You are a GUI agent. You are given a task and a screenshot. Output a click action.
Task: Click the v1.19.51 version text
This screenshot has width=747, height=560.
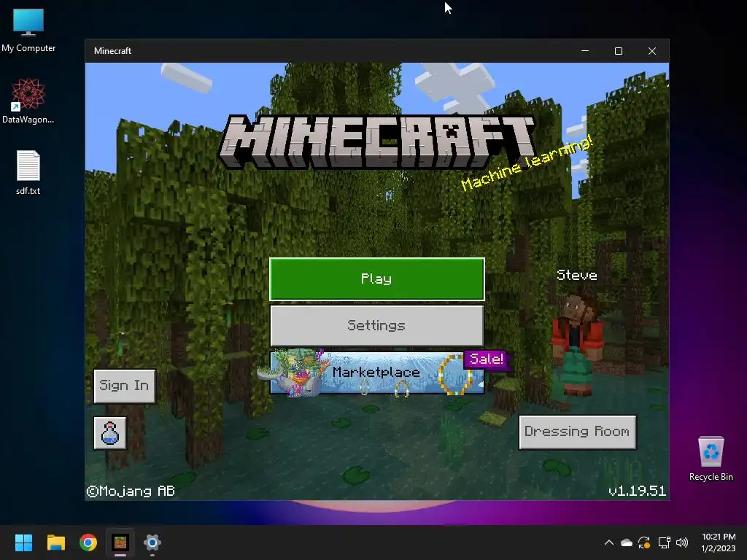point(637,491)
